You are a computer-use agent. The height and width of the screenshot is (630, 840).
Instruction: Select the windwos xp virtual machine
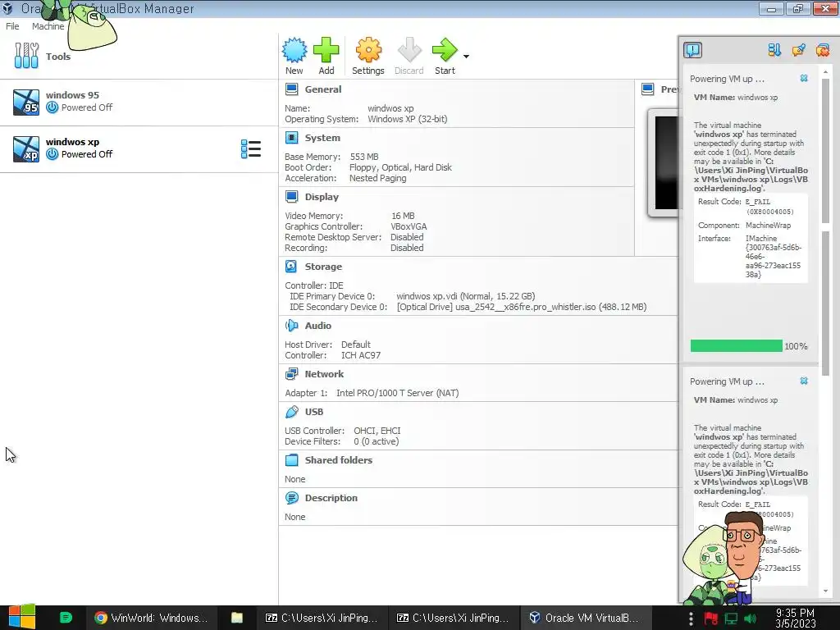coord(139,149)
